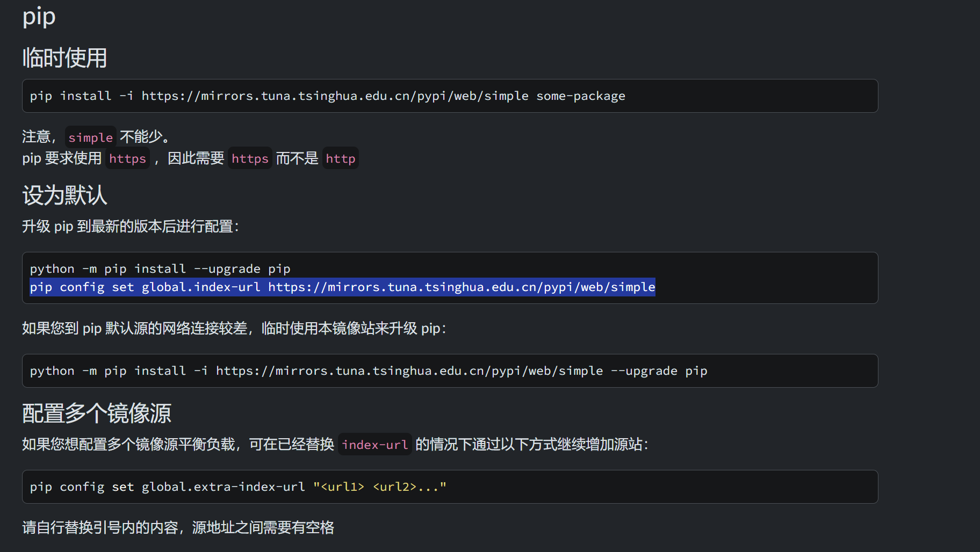The height and width of the screenshot is (552, 980).
Task: Click the '配置多个镜像源' section heading
Action: [97, 413]
